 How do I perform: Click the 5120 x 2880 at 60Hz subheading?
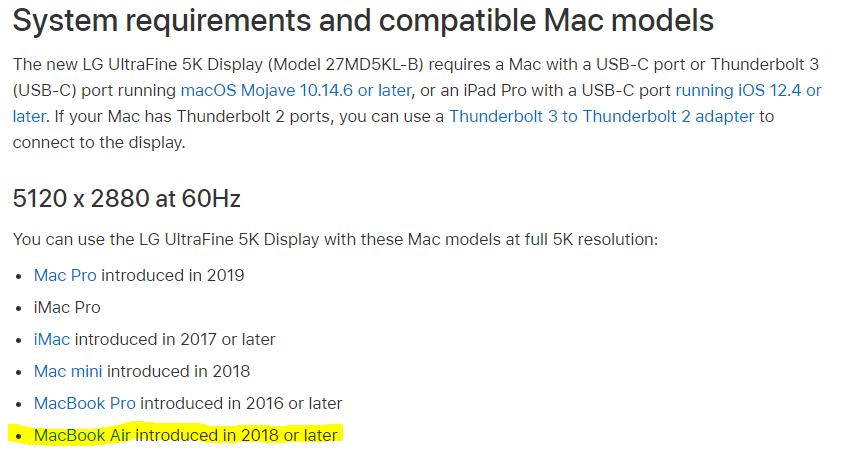pyautogui.click(x=127, y=199)
